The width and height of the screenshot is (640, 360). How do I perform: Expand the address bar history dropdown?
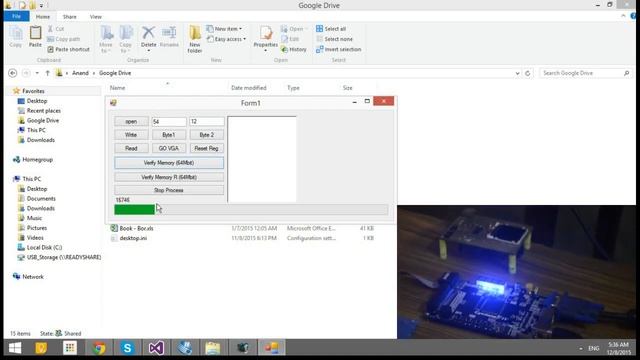tap(517, 73)
